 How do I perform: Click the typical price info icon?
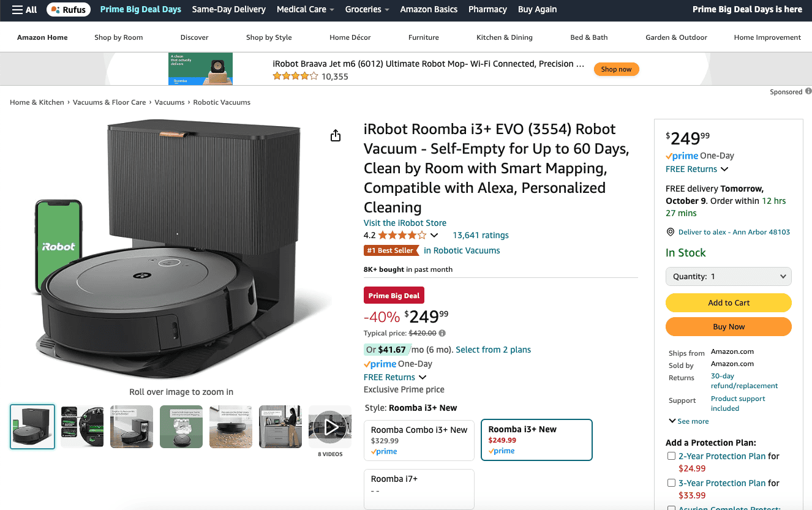(442, 333)
